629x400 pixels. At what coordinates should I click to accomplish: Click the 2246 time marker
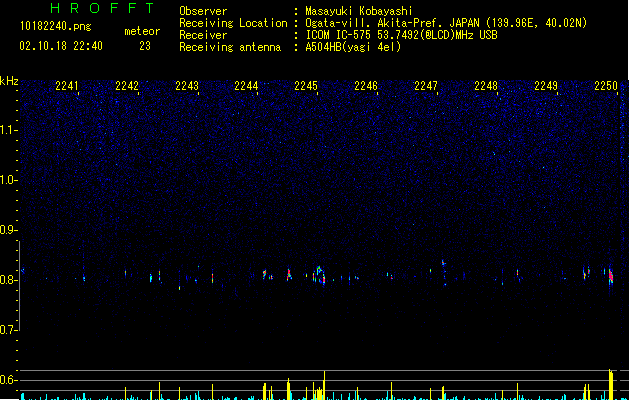tap(366, 86)
